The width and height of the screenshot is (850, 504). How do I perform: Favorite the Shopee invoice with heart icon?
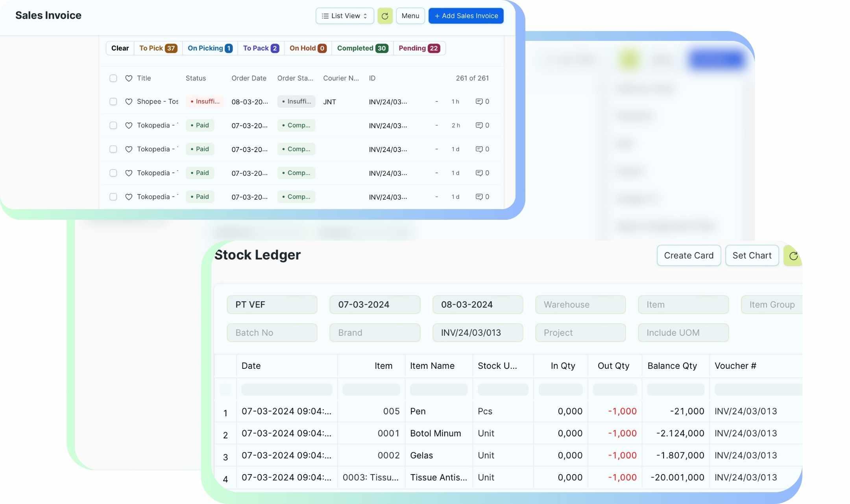tap(129, 102)
